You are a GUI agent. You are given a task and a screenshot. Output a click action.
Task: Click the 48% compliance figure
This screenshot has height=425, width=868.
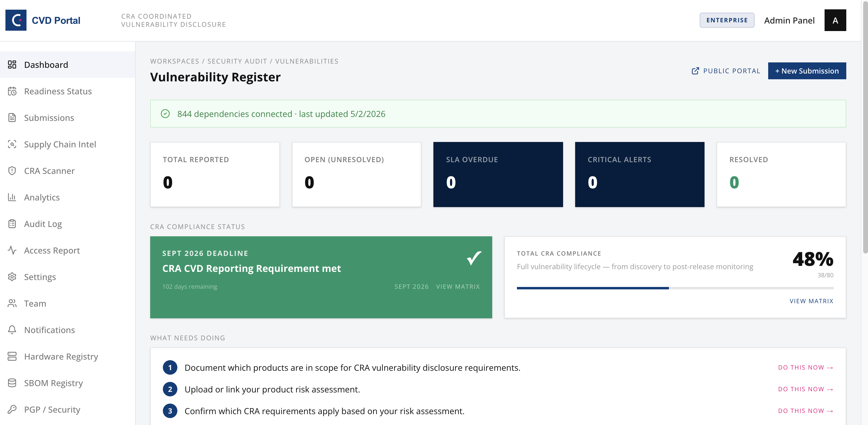coord(813,259)
